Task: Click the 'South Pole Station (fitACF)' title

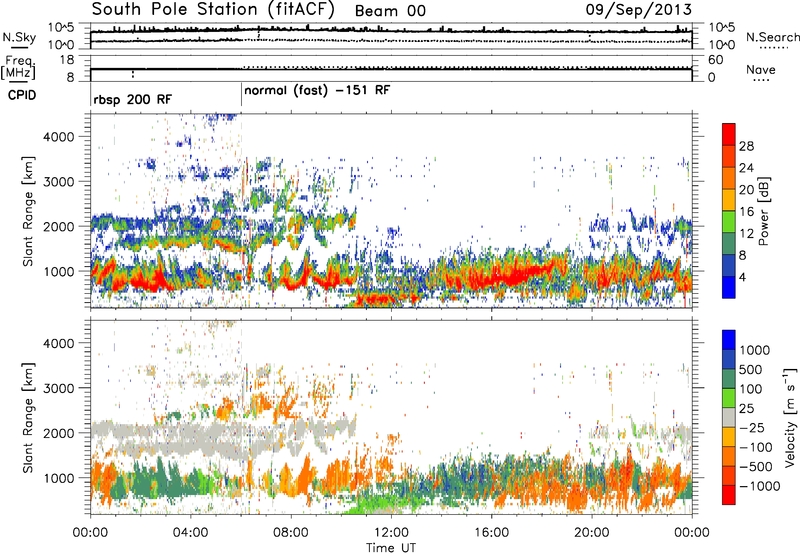Action: click(x=212, y=9)
